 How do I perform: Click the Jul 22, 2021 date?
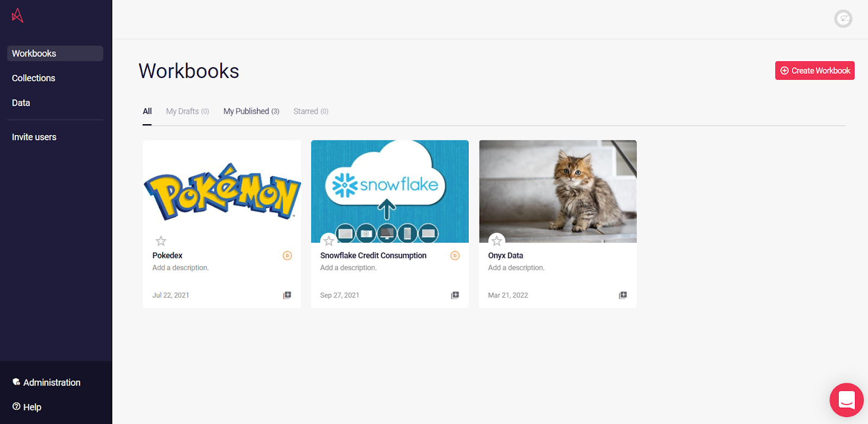point(171,295)
